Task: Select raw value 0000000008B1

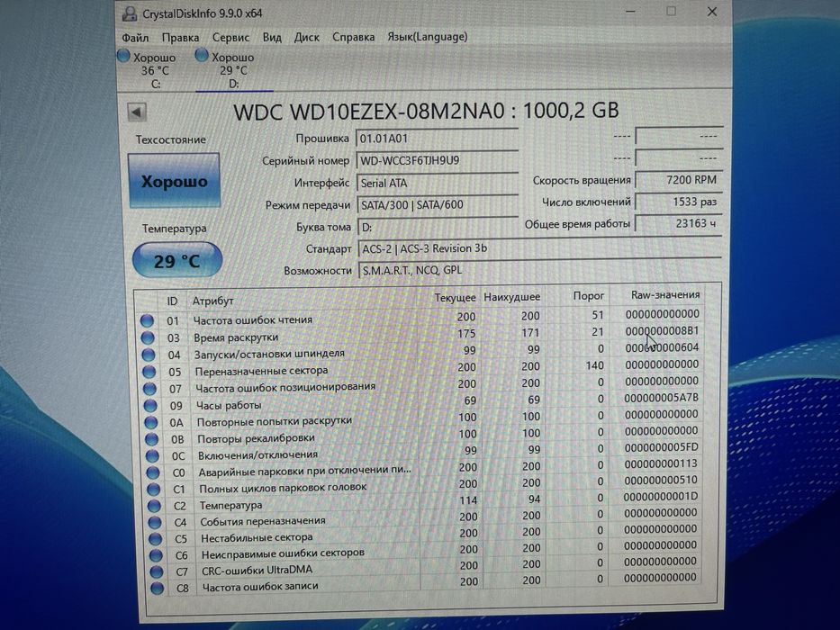Action: [x=662, y=331]
